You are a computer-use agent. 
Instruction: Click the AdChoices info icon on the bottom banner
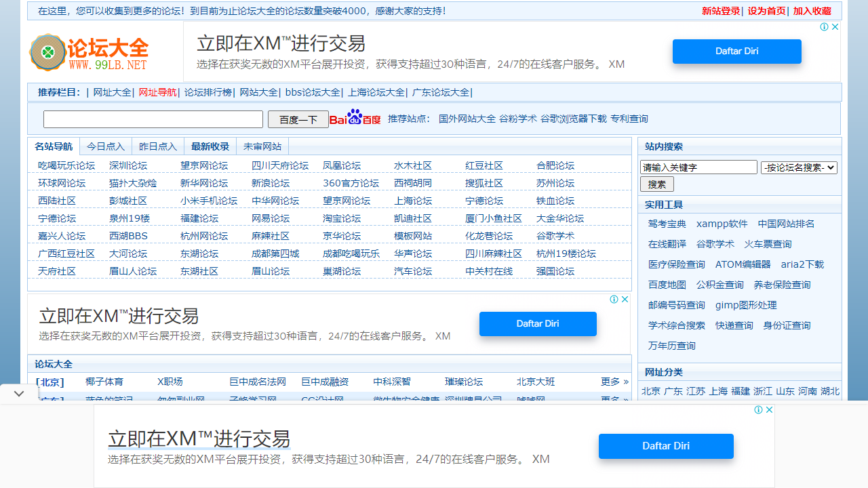(759, 409)
